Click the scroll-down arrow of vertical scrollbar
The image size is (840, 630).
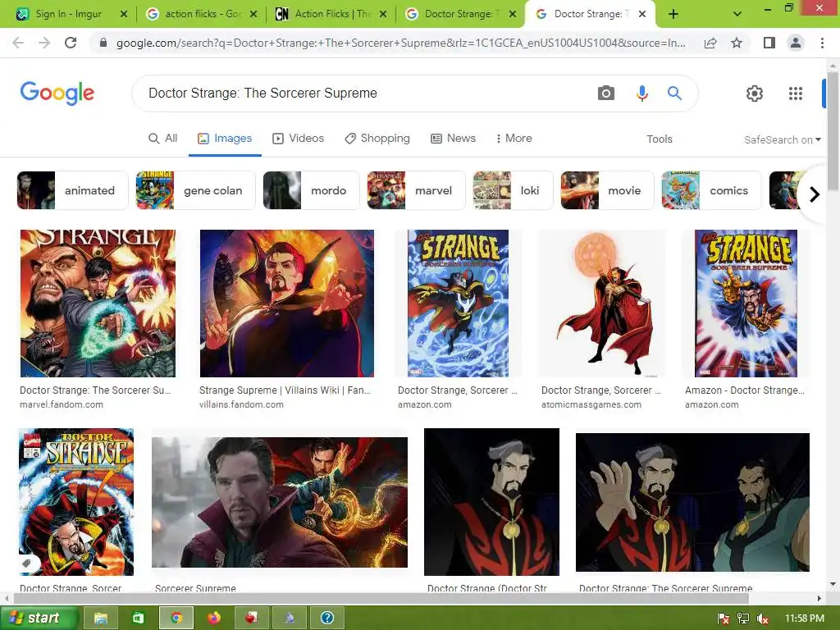click(x=833, y=584)
